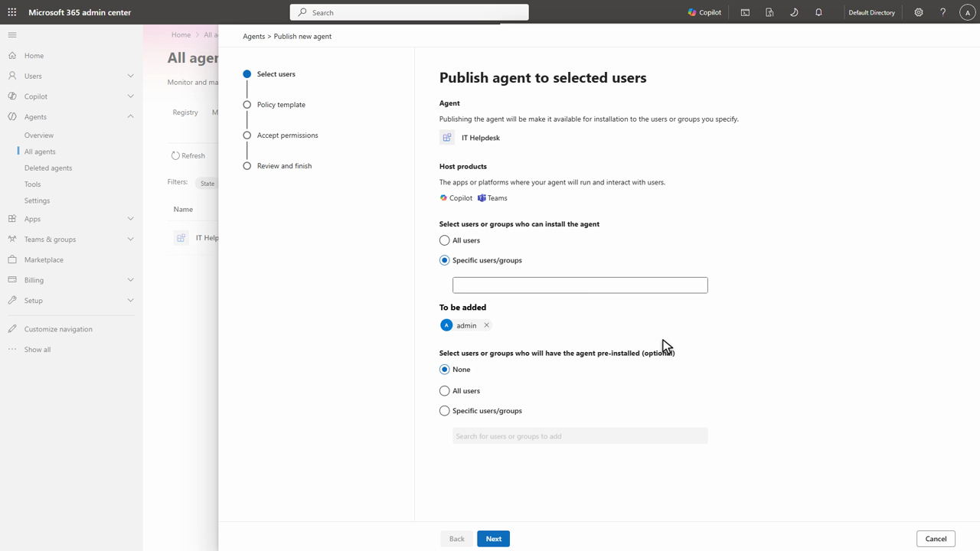Click the Cancel button
Viewport: 980px width, 551px height.
pos(936,539)
